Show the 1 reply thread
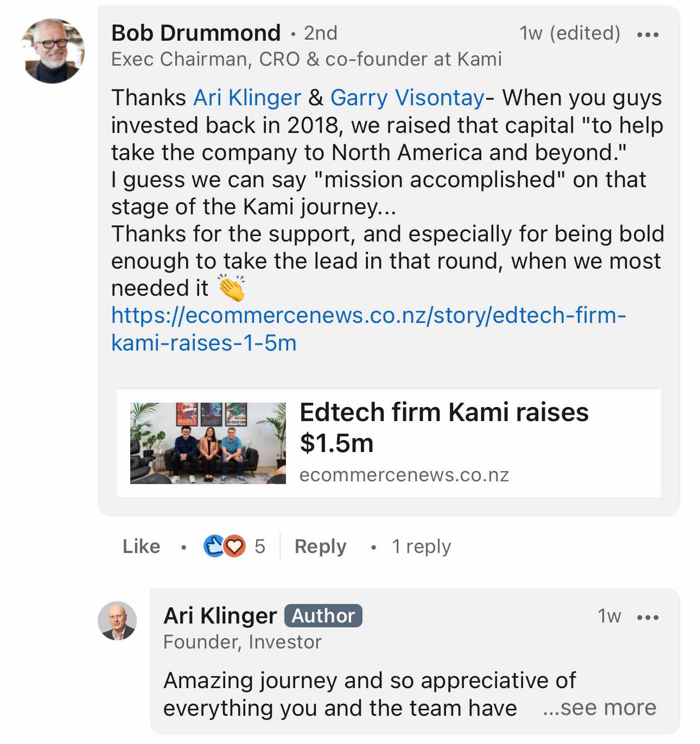700x744 pixels. [x=421, y=546]
